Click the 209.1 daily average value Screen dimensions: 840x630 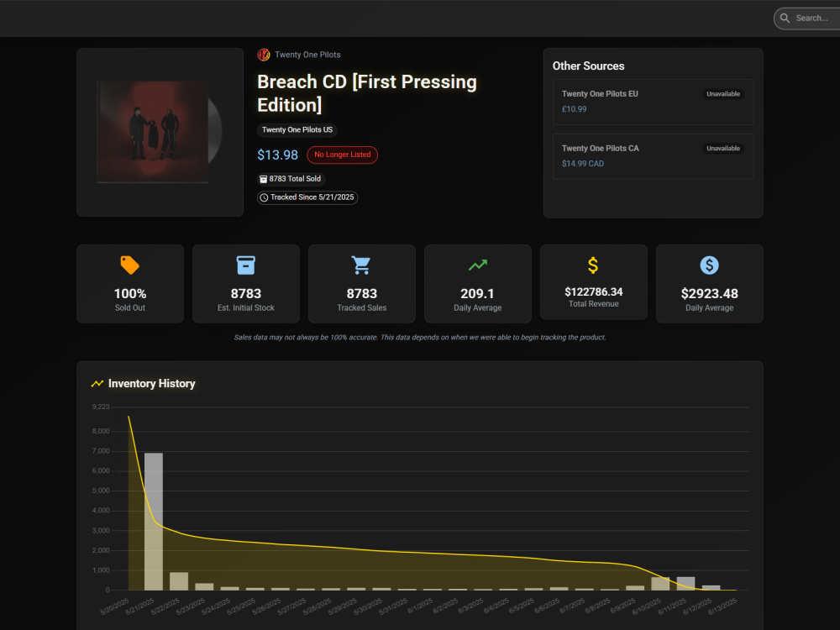[477, 293]
